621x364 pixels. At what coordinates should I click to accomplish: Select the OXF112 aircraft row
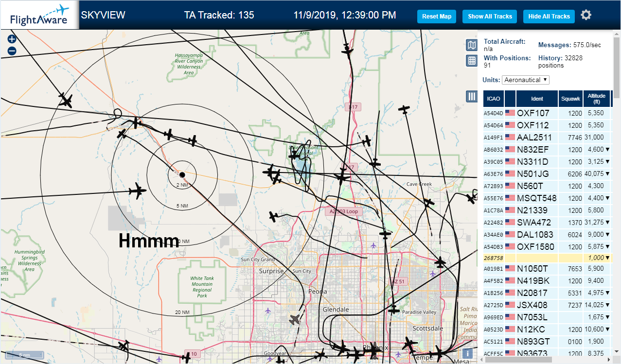[x=548, y=125]
